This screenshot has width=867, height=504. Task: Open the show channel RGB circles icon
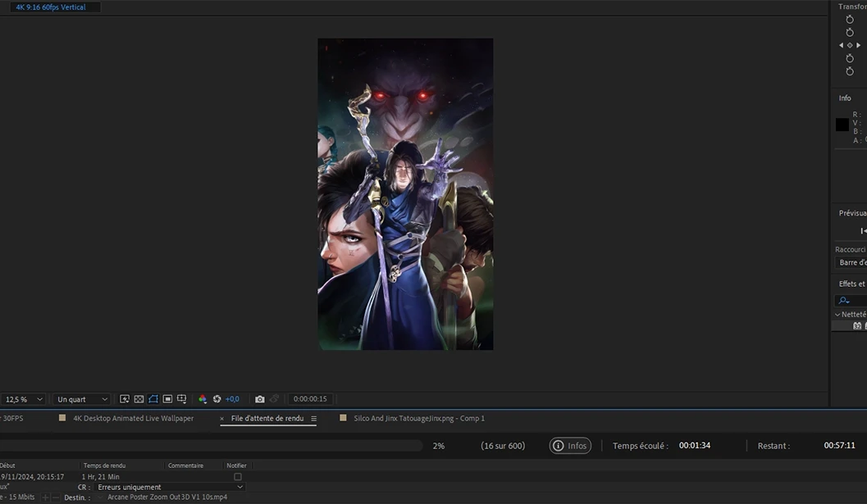(x=203, y=399)
